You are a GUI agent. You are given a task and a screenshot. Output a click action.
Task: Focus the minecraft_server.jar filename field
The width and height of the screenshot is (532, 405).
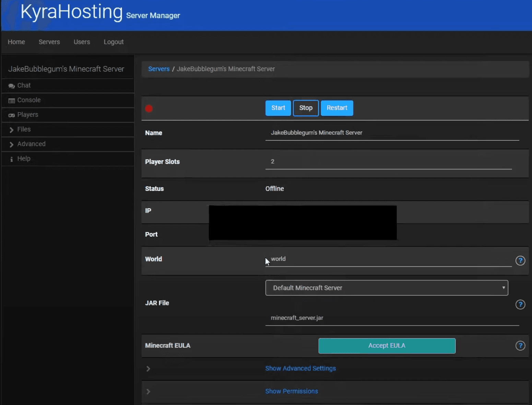coord(392,318)
